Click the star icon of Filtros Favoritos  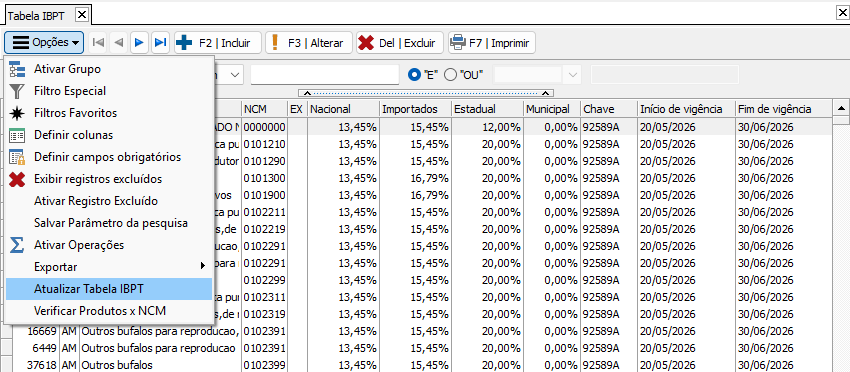pos(17,113)
